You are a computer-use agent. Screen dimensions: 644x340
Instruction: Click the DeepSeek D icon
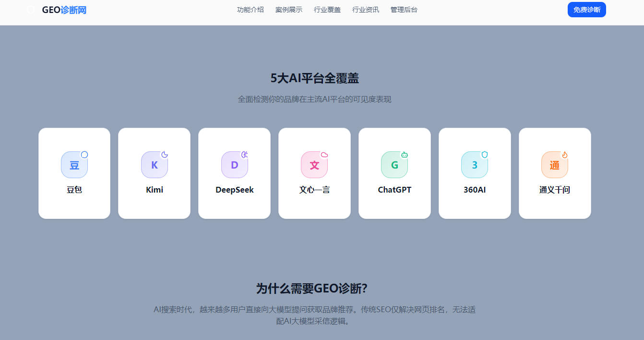tap(235, 165)
